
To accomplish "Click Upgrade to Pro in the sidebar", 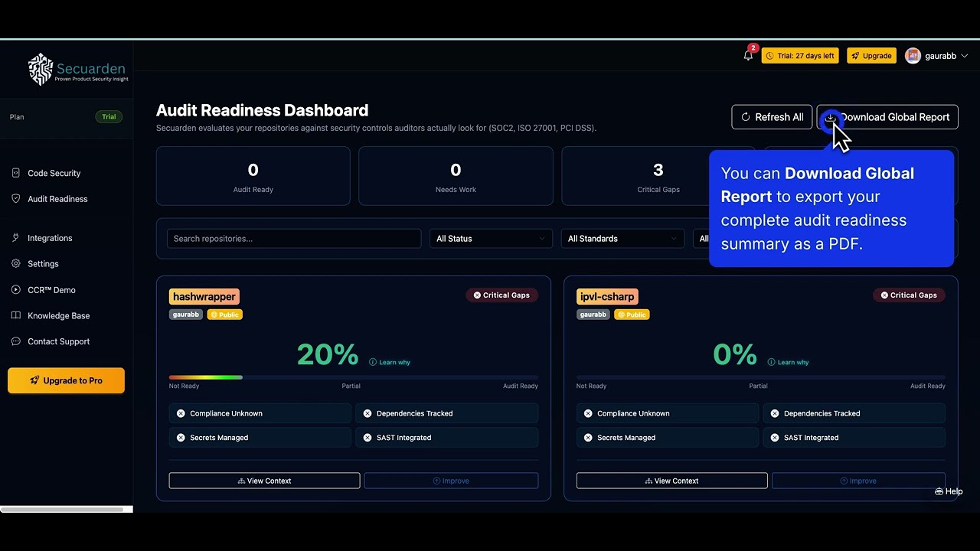I will (66, 380).
